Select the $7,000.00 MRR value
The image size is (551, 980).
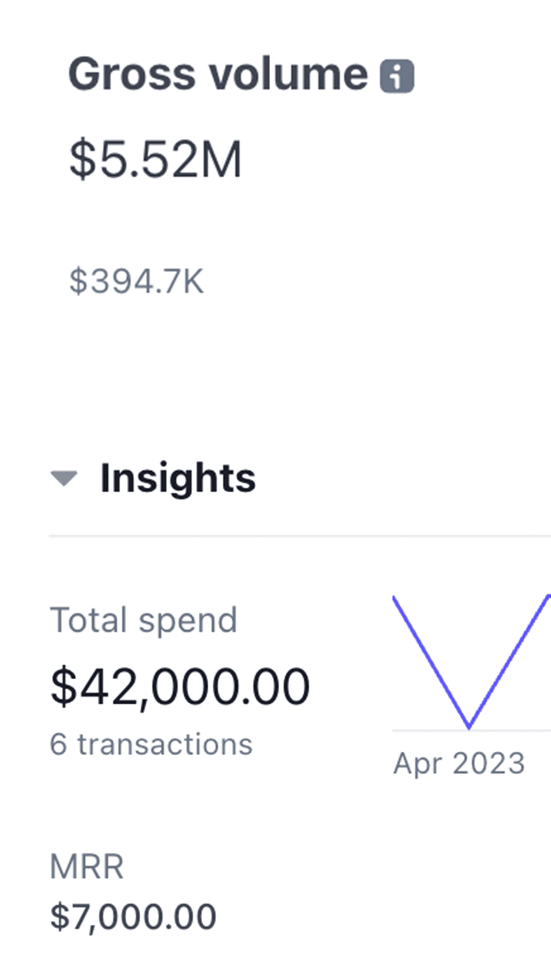pos(133,916)
